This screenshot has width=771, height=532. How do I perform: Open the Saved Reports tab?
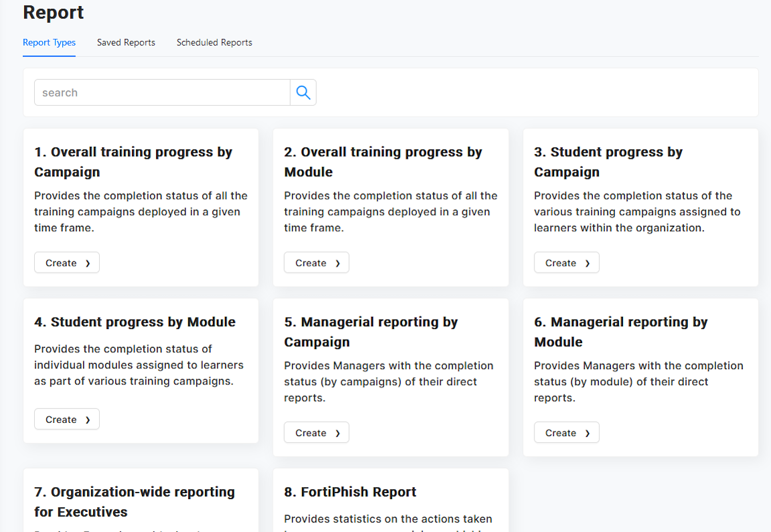(126, 42)
